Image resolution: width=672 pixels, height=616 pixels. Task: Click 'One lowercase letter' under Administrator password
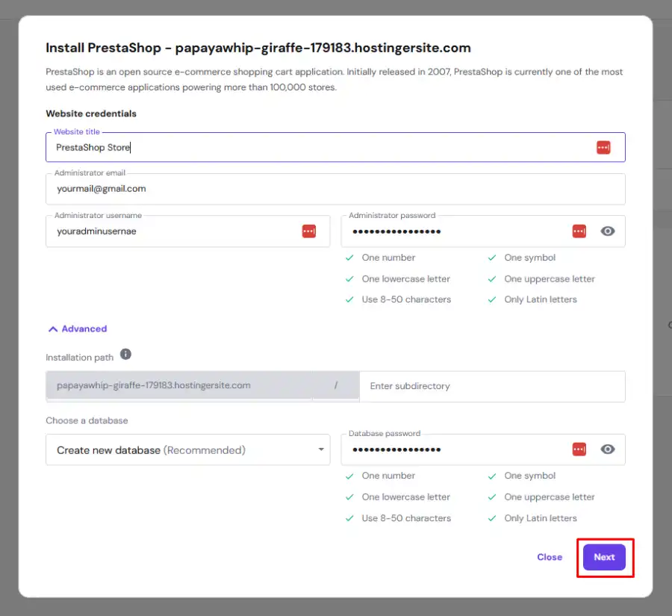[406, 279]
